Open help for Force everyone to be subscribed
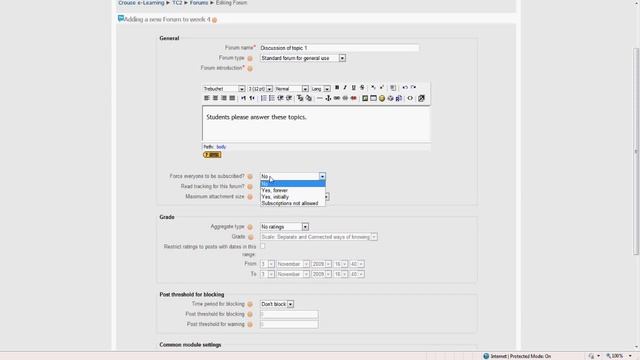 tap(250, 176)
